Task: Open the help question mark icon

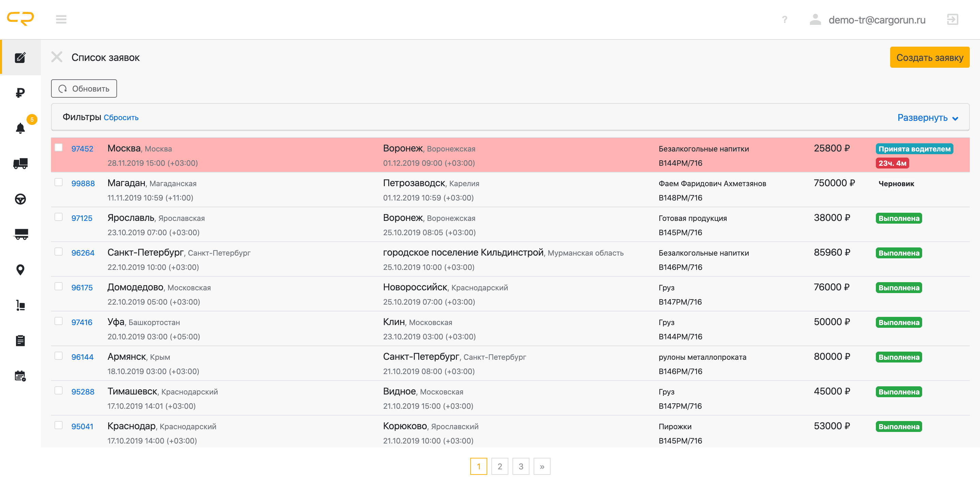Action: tap(784, 19)
